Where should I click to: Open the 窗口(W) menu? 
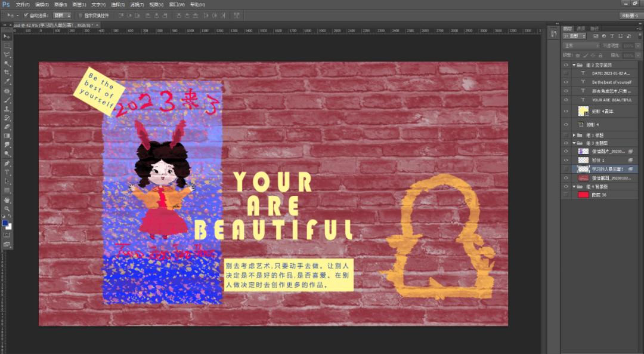[x=177, y=5]
